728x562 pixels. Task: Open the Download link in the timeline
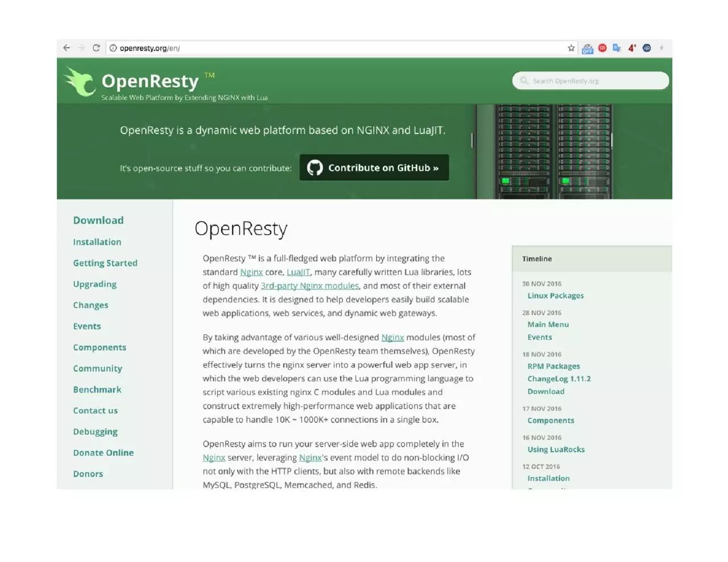[546, 392]
